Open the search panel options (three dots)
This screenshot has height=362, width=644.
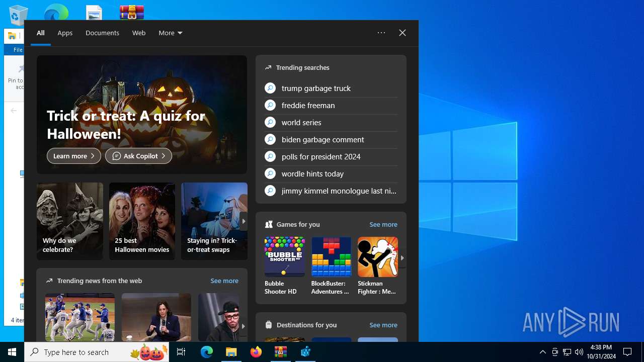(x=381, y=33)
